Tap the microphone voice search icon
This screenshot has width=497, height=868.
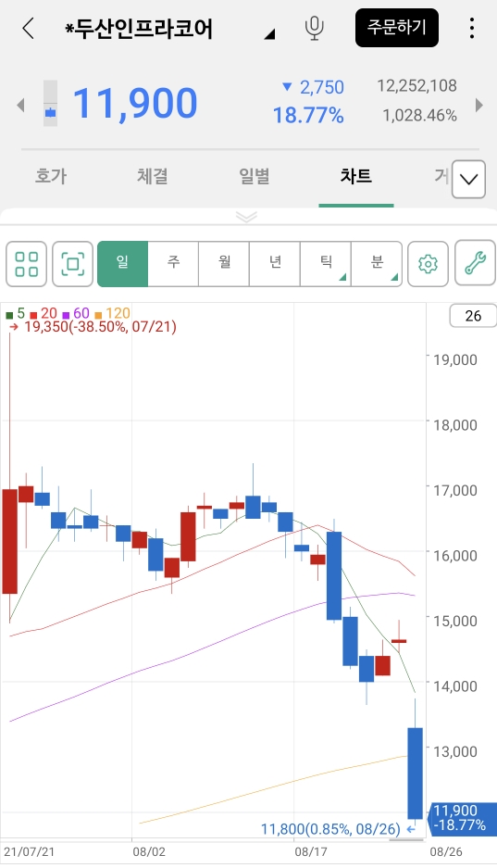pyautogui.click(x=314, y=28)
